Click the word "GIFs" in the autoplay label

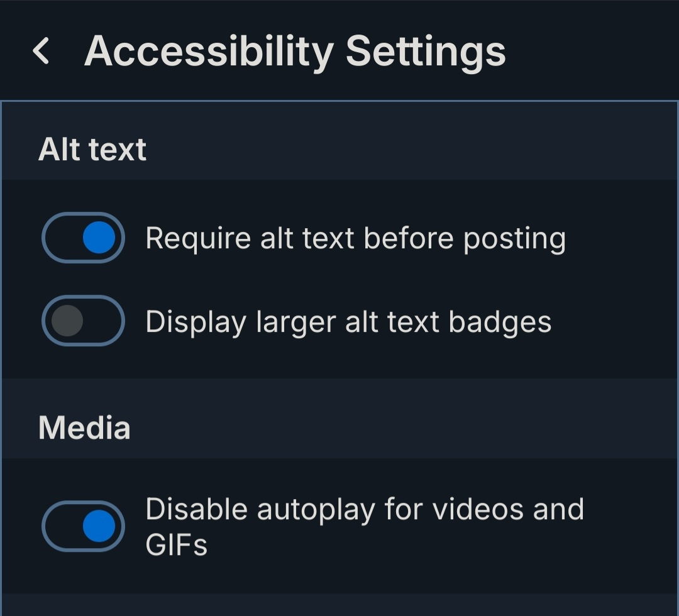click(x=176, y=544)
